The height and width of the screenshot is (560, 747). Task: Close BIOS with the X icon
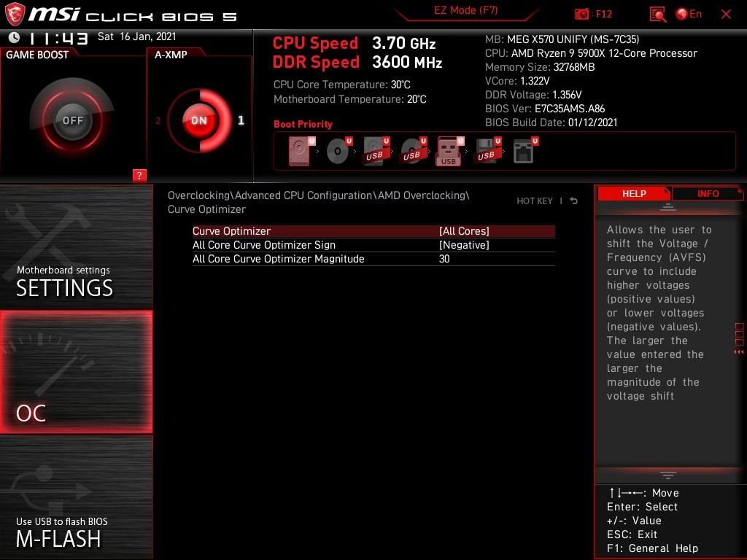pyautogui.click(x=726, y=15)
